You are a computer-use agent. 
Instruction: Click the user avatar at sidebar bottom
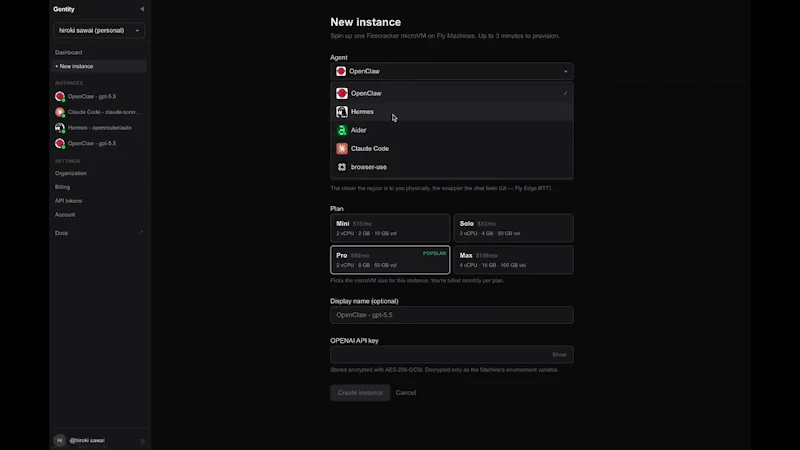(x=60, y=440)
